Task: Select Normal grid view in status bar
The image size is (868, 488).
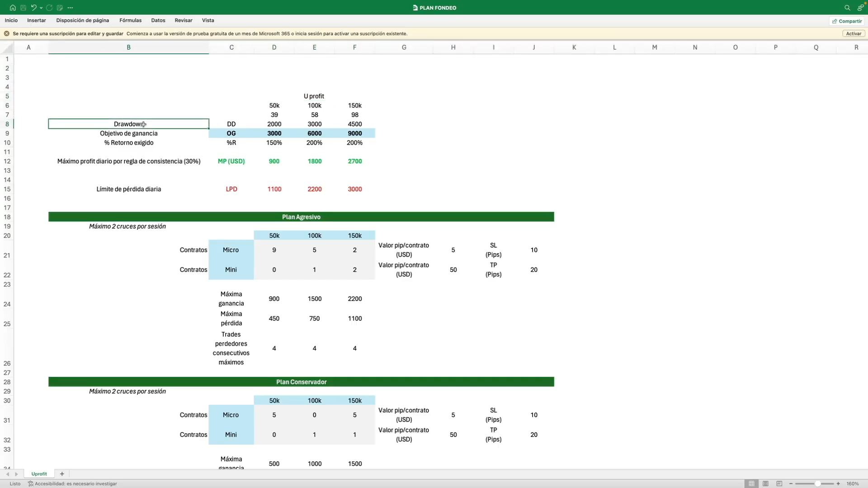Action: (751, 483)
